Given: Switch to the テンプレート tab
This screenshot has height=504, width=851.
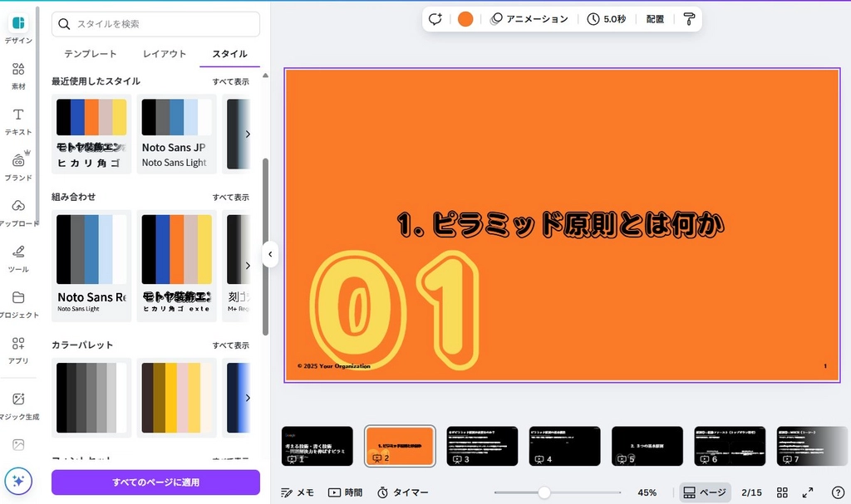Looking at the screenshot, I should click(x=91, y=54).
